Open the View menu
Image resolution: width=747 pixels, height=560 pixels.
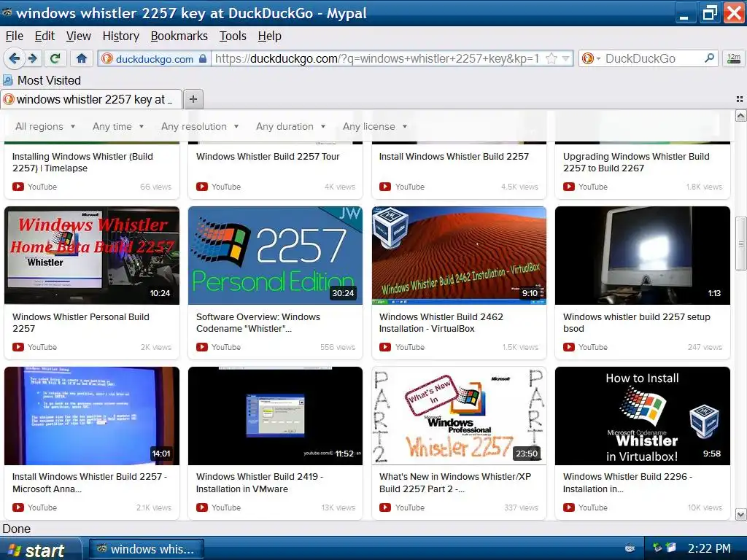(x=79, y=36)
